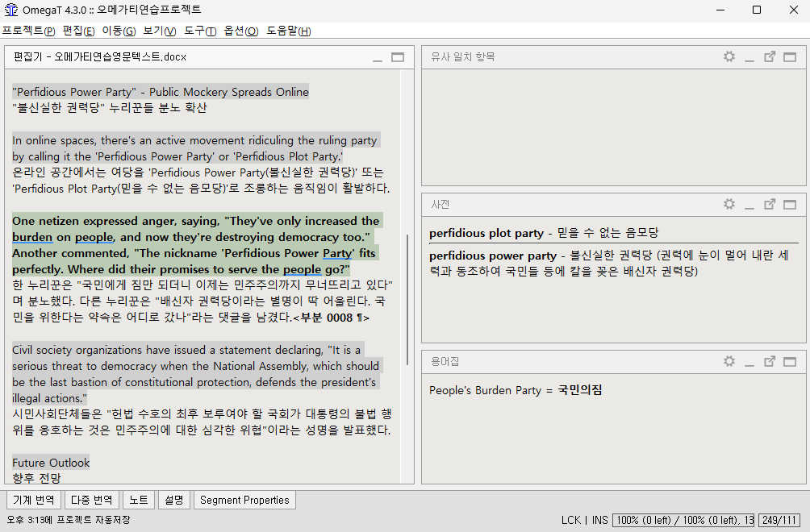This screenshot has height=532, width=810.
Task: Click the 향후 전망 translated segment
Action: [x=36, y=478]
